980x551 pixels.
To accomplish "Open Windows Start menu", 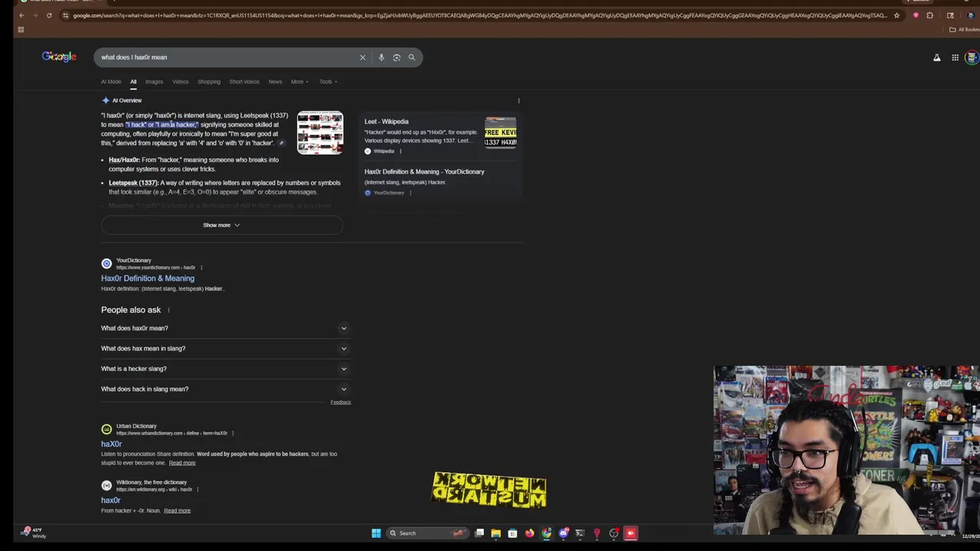I will point(376,533).
